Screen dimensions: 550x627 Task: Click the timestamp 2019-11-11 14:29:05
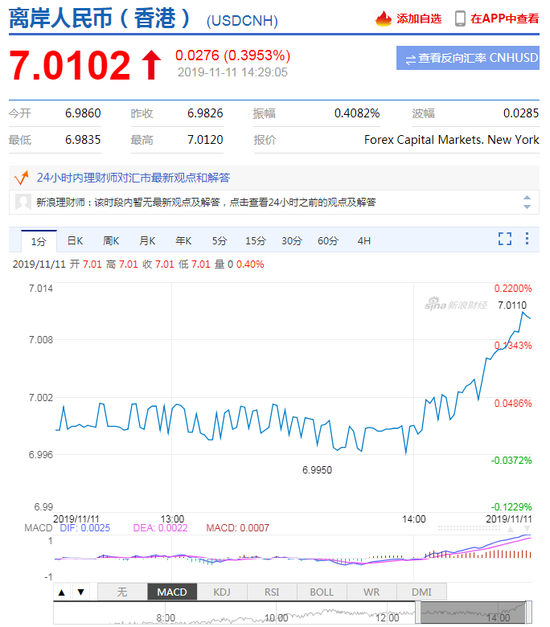(232, 72)
